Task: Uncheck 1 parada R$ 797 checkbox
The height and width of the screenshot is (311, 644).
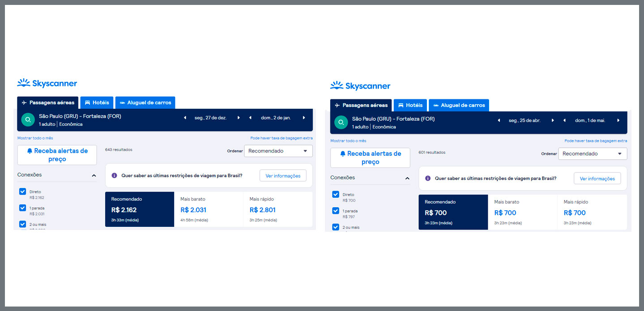Action: [336, 210]
